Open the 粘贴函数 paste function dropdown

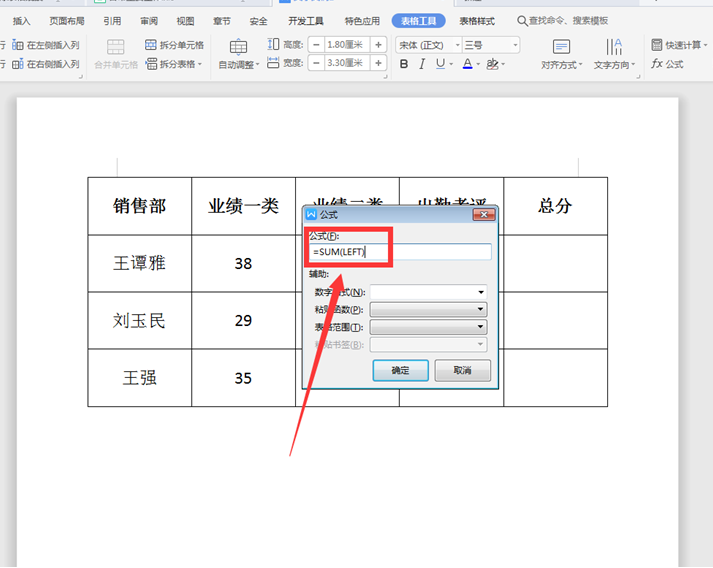click(428, 309)
